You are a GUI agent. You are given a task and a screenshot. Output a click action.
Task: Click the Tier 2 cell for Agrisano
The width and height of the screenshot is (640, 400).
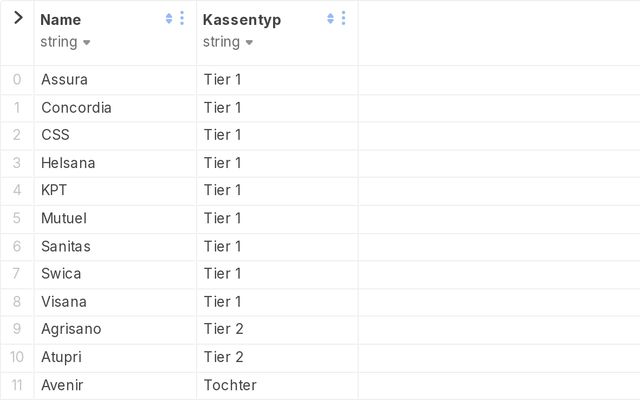(224, 329)
